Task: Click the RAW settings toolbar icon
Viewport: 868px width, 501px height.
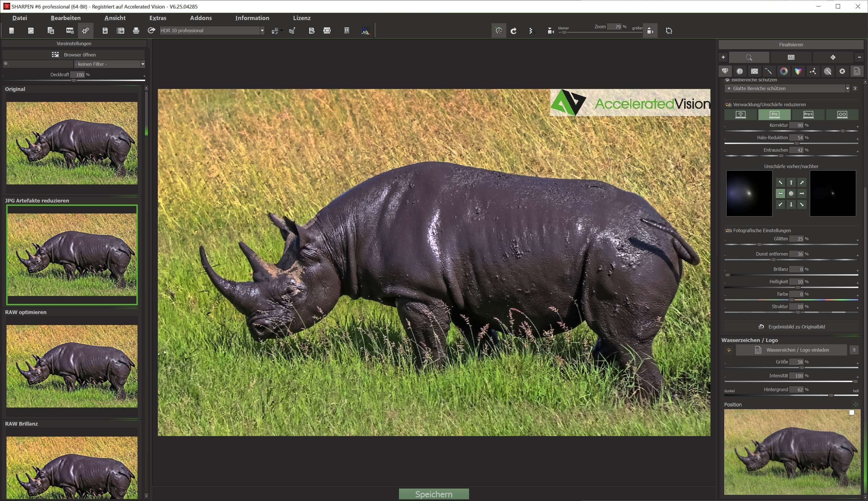Action: coord(70,31)
